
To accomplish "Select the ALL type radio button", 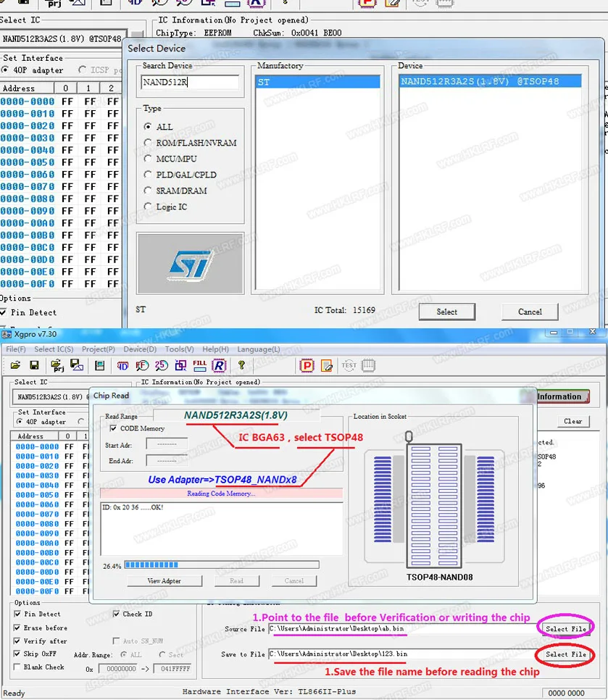I will click(x=148, y=127).
